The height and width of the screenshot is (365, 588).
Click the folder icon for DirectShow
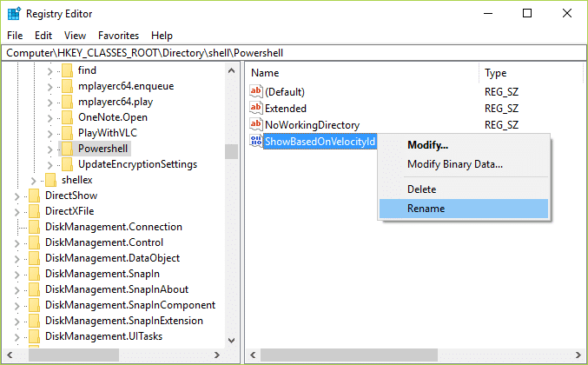pyautogui.click(x=34, y=196)
